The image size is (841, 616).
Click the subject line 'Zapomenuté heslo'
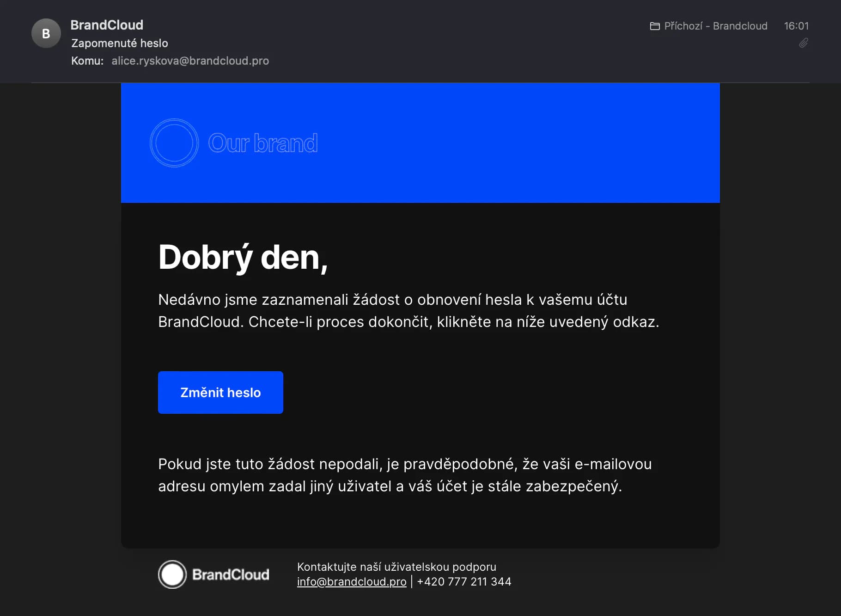(x=120, y=43)
